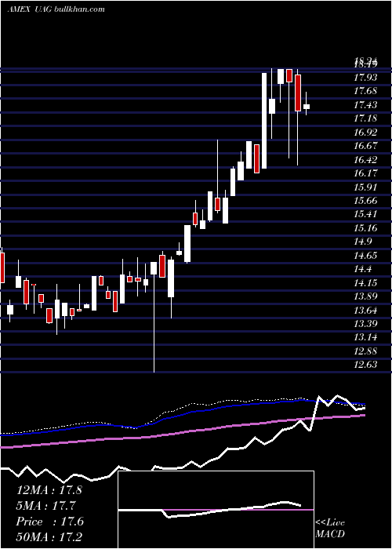Click the <<Live MACD label

tap(330, 528)
